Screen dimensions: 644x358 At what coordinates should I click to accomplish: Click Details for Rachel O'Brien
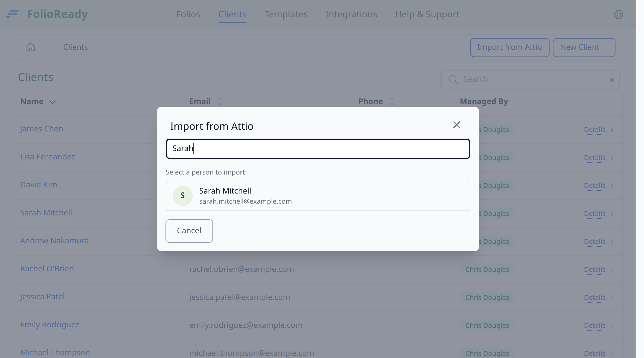tap(595, 270)
